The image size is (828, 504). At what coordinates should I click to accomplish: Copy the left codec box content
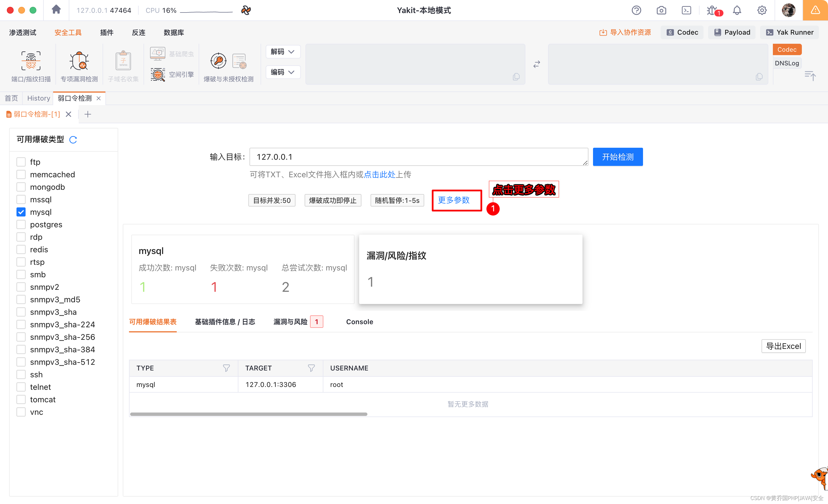point(516,77)
